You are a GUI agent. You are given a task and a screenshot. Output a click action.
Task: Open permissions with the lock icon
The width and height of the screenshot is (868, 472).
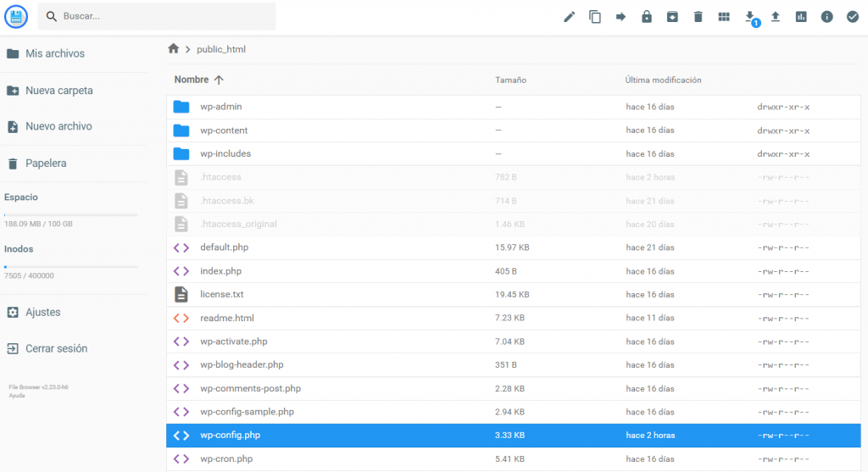647,17
